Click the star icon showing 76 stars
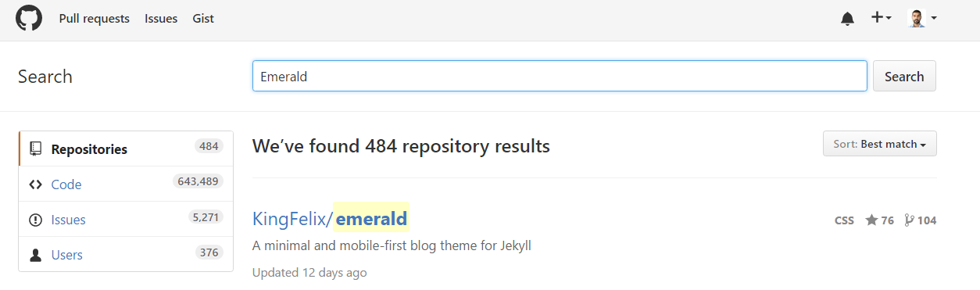This screenshot has height=290, width=980. [x=871, y=220]
